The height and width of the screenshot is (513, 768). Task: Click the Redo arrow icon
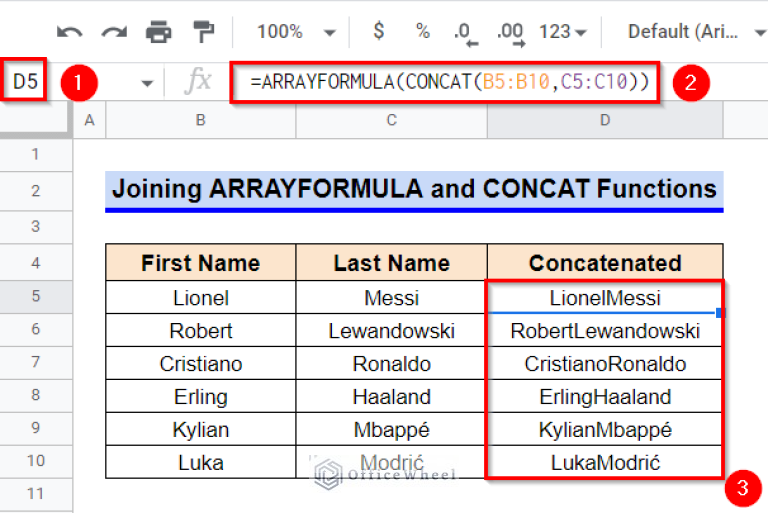tap(114, 32)
